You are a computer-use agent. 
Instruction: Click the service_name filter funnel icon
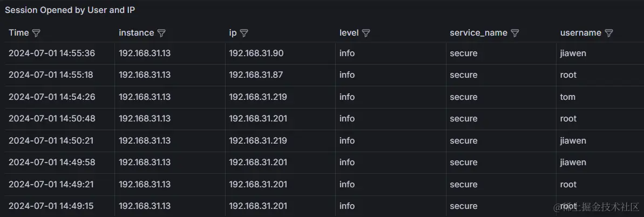click(x=515, y=33)
